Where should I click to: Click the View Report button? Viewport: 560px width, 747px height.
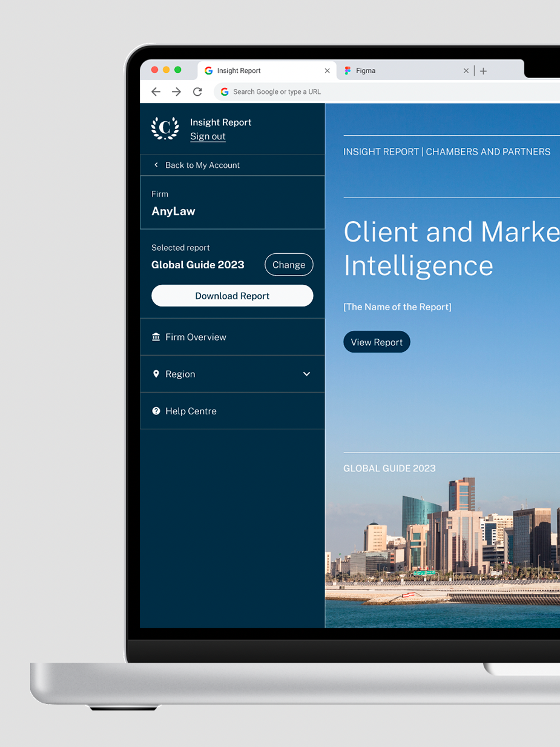pyautogui.click(x=377, y=342)
